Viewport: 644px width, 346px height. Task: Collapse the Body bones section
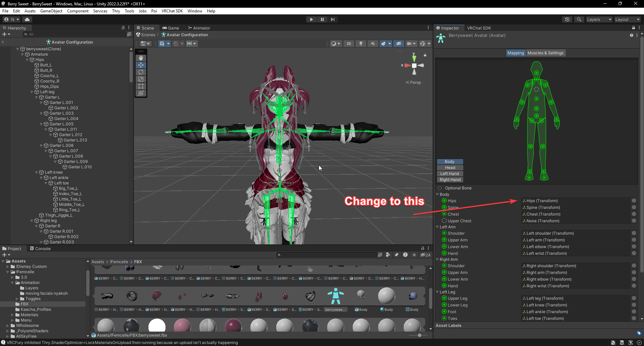[x=437, y=194]
